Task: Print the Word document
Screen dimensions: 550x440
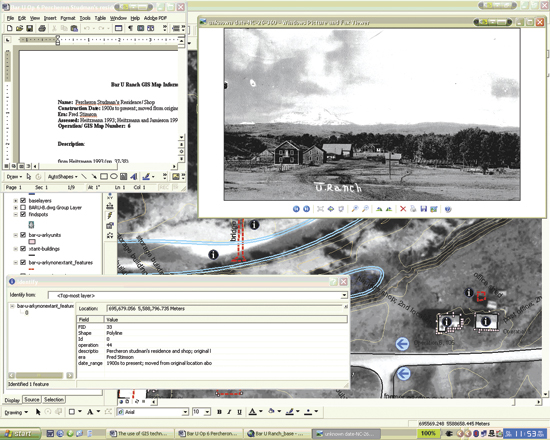Action: coord(42,28)
